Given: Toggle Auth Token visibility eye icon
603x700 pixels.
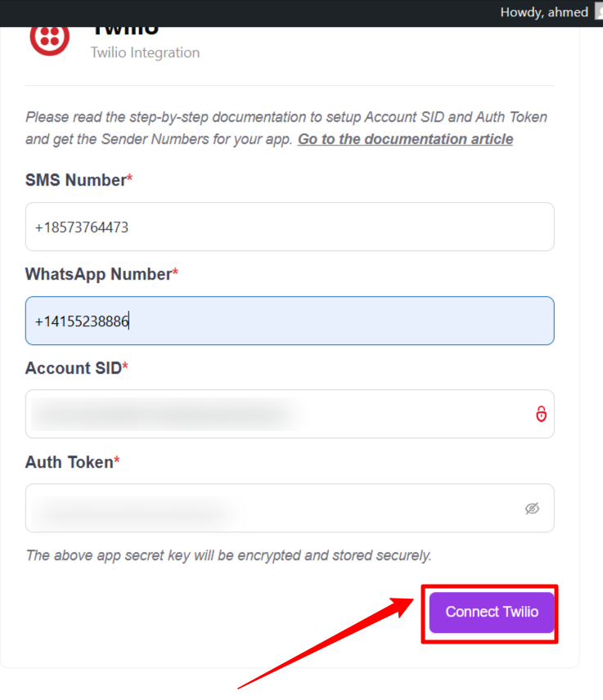Looking at the screenshot, I should (532, 509).
